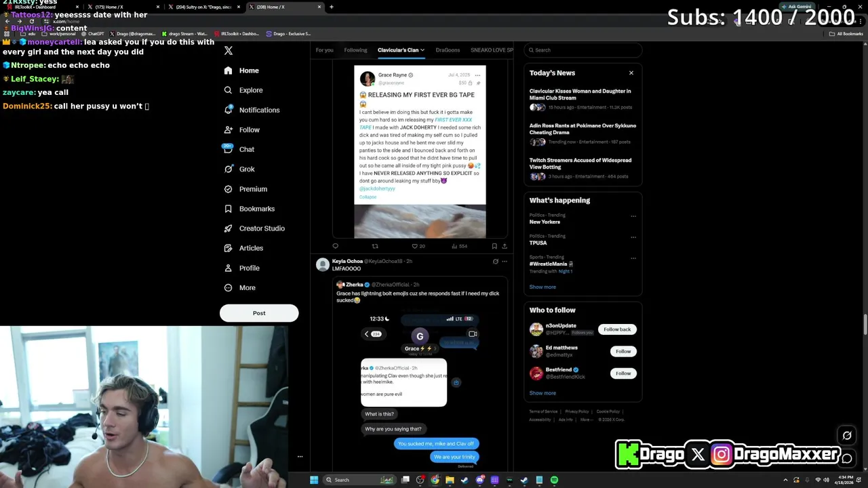Open Grok from the sidebar
This screenshot has width=868, height=488.
pyautogui.click(x=239, y=169)
